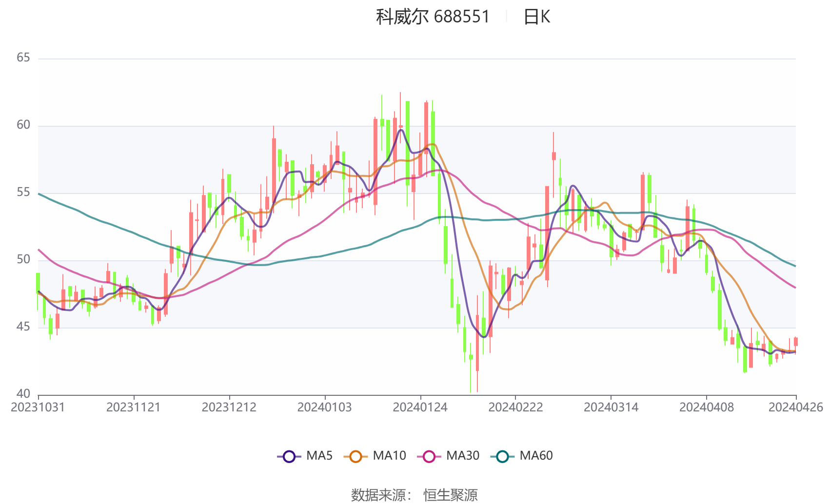This screenshot has height=504, width=829.
Task: Click the 20240103 x-axis date label
Action: (325, 407)
